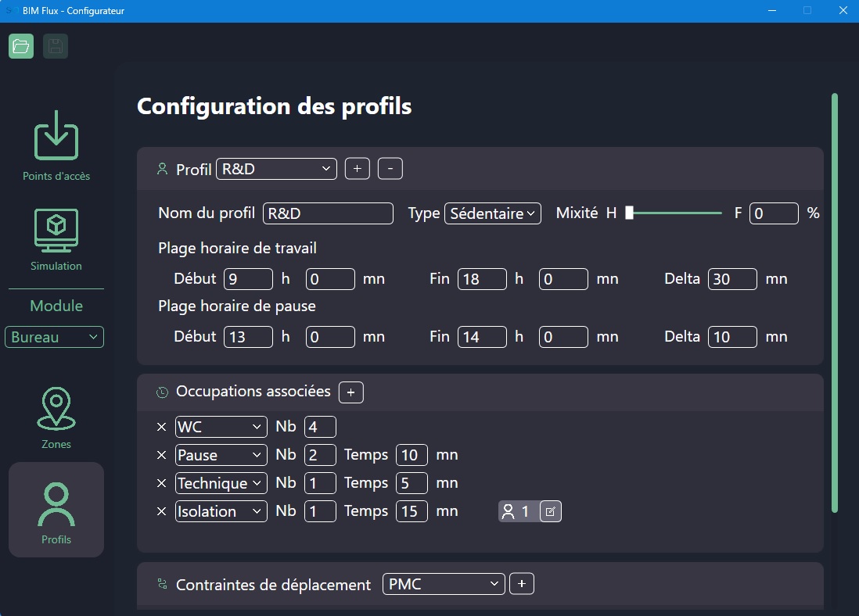Open the Module Bureau dropdown
859x616 pixels.
[x=54, y=338]
